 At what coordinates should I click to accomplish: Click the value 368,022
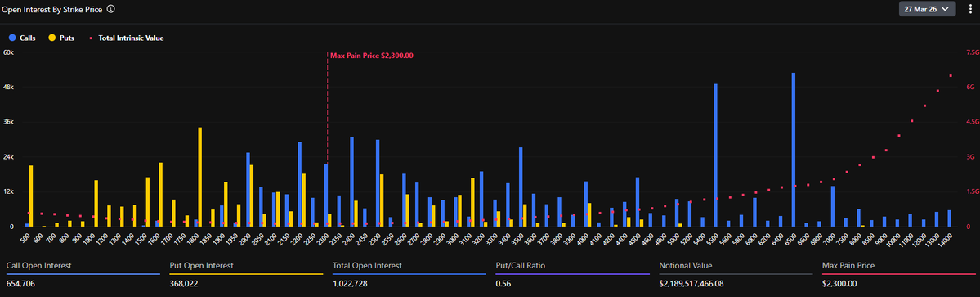point(185,284)
